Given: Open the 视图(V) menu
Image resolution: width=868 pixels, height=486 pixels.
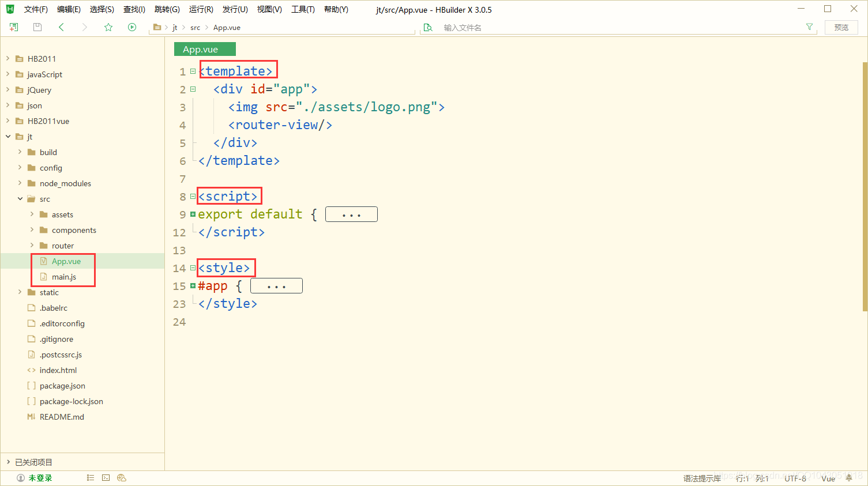Looking at the screenshot, I should (x=269, y=9).
